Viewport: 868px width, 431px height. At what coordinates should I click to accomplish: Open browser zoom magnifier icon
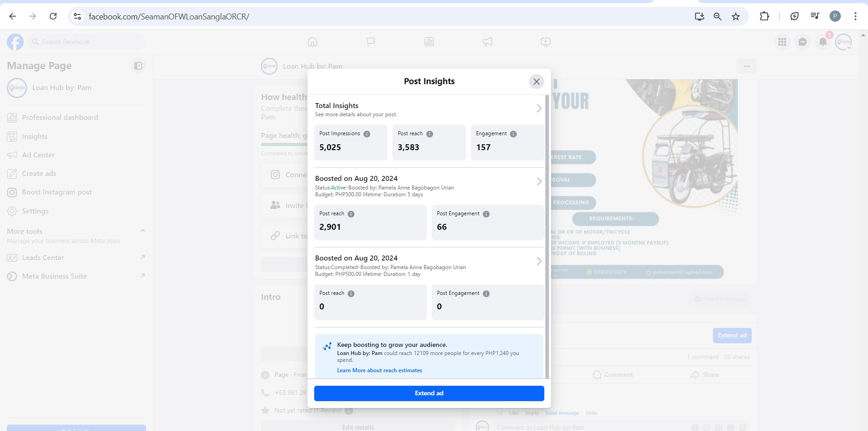717,17
